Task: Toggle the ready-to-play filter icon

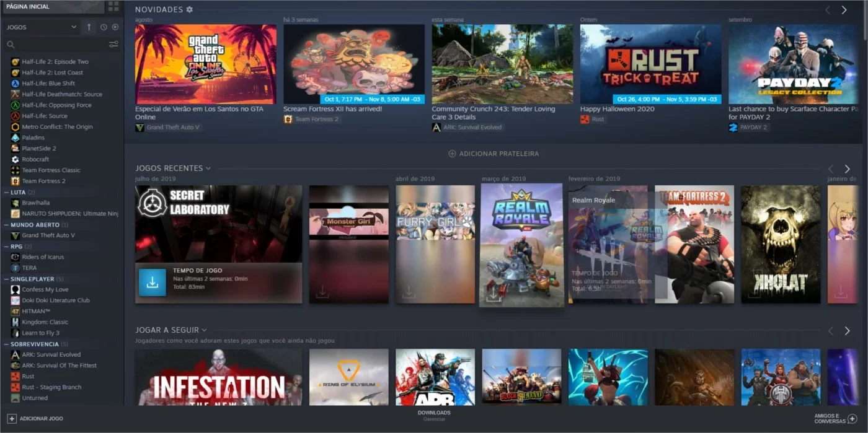Action: click(x=115, y=27)
